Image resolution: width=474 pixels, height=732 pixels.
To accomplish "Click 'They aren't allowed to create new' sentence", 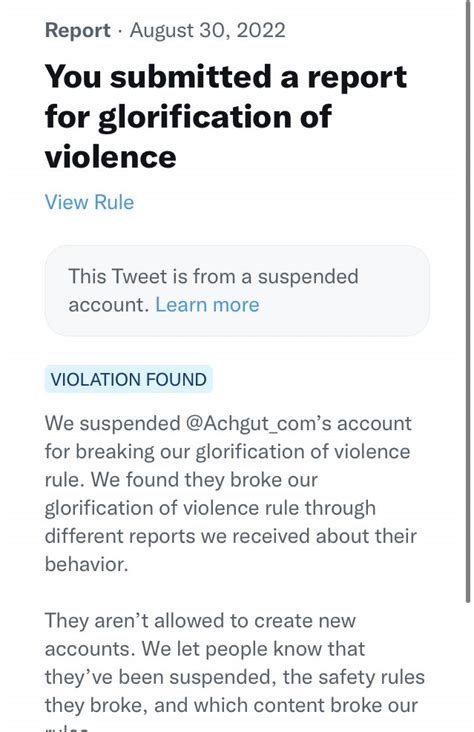I will [x=200, y=621].
